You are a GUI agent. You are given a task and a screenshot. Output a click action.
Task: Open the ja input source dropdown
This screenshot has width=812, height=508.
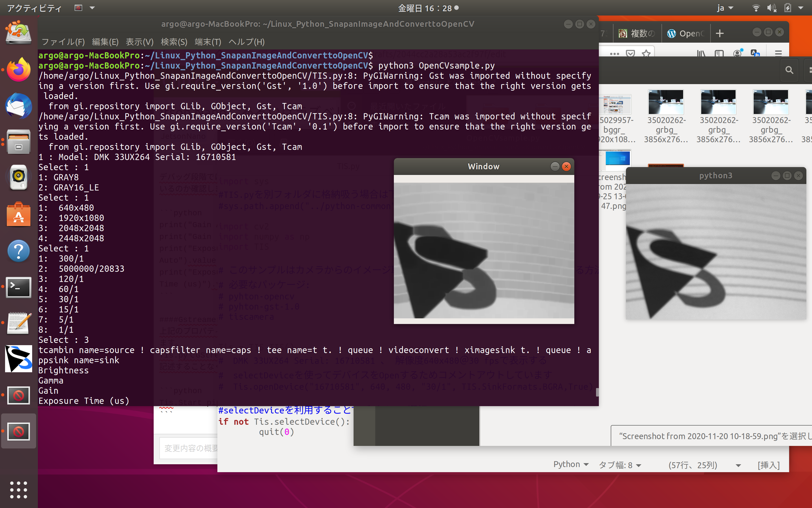click(x=725, y=8)
